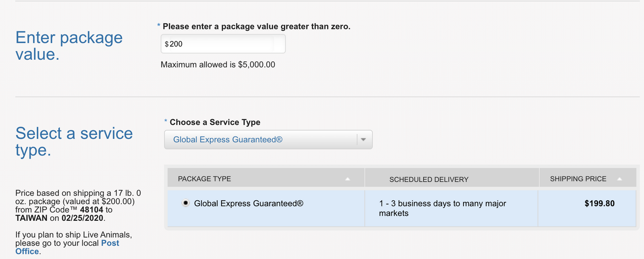Click the "Select a service type." heading
Viewport: 644px width, 259px height.
74,142
